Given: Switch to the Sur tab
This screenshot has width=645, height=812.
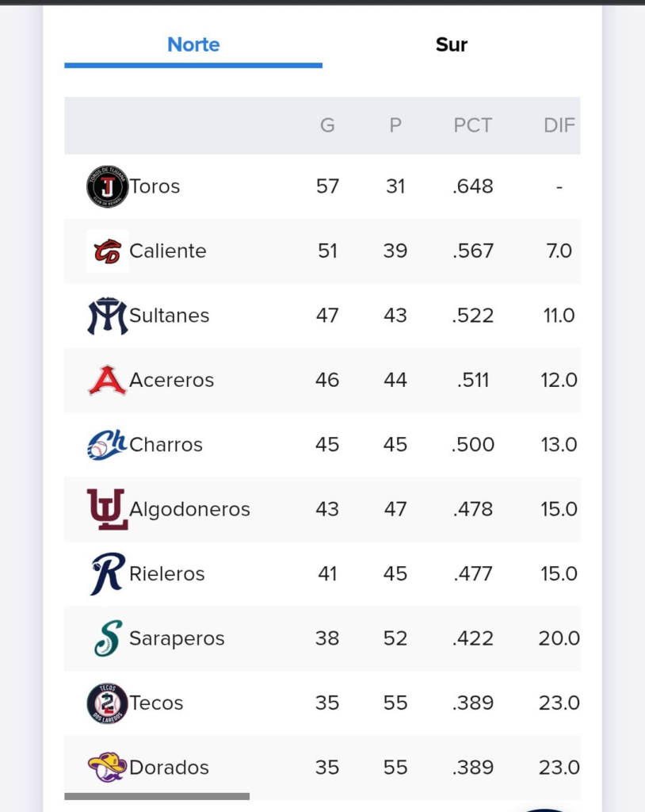Looking at the screenshot, I should (x=452, y=45).
